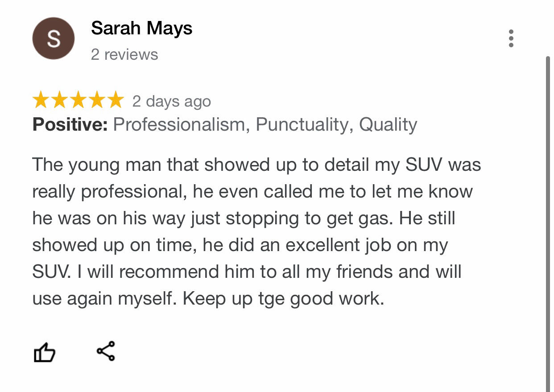Screen dimensions: 554x392
Task: Select the third yellow rating star
Action: tap(78, 100)
